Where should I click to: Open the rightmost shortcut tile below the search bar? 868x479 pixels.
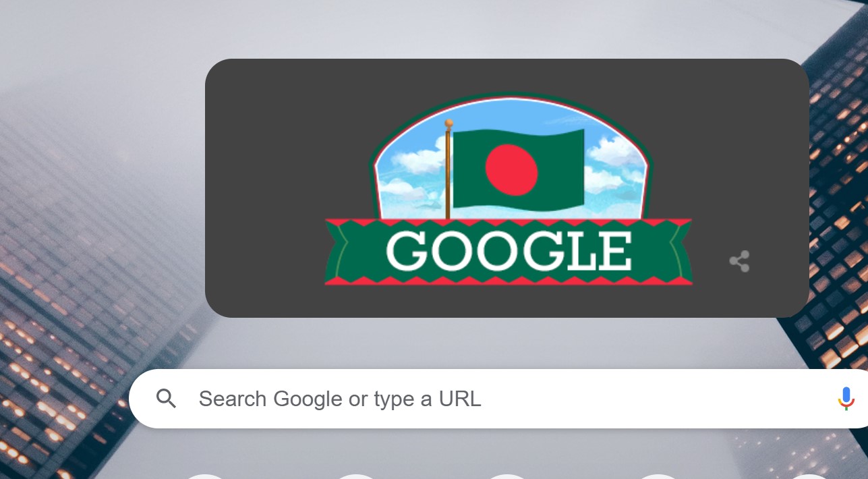(x=809, y=476)
